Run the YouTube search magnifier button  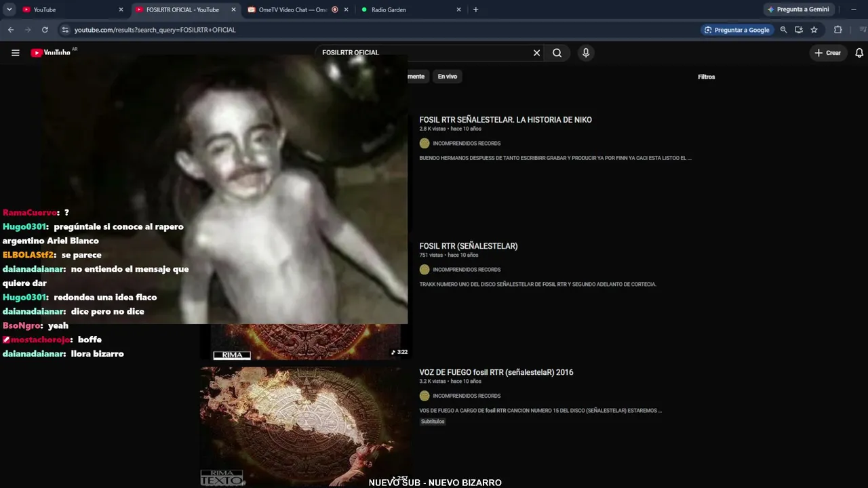[x=557, y=53]
